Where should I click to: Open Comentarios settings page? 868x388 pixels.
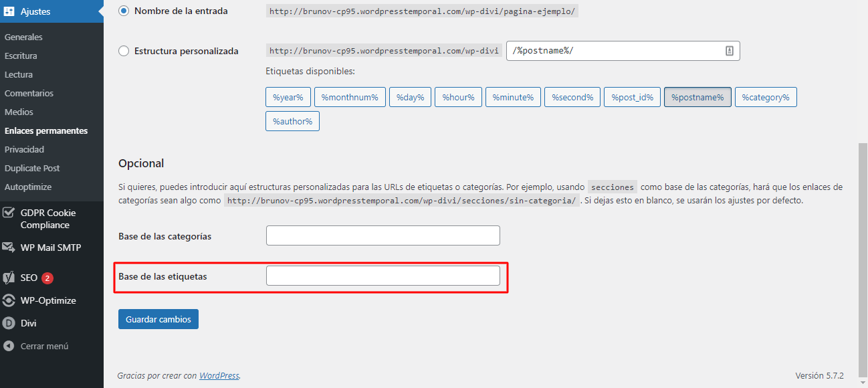(x=29, y=93)
